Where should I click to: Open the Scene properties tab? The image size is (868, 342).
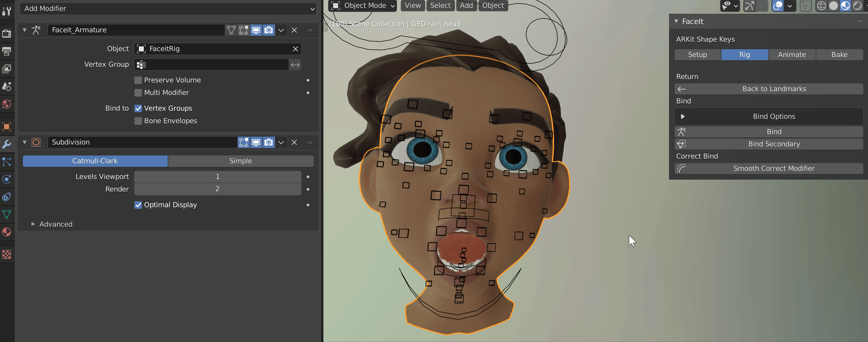pos(7,86)
